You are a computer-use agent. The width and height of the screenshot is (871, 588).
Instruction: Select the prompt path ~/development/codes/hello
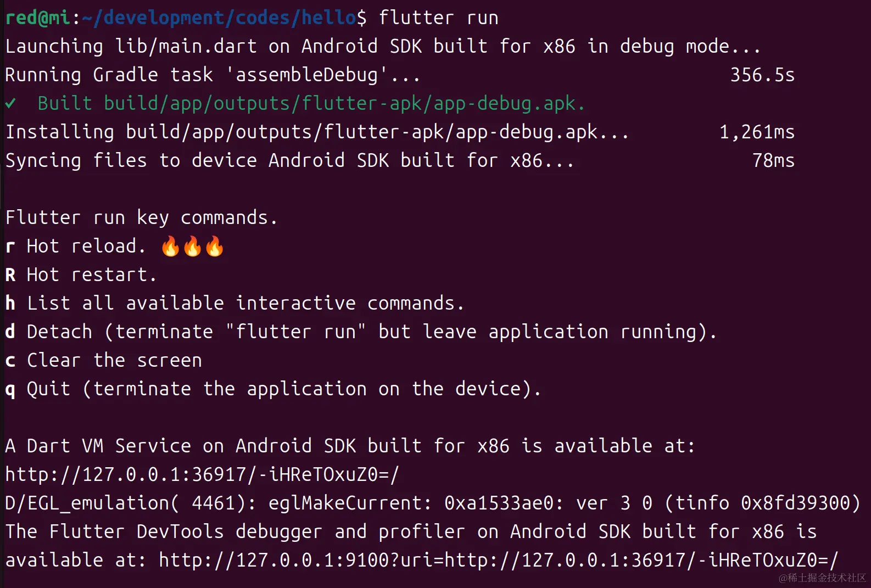tap(219, 18)
